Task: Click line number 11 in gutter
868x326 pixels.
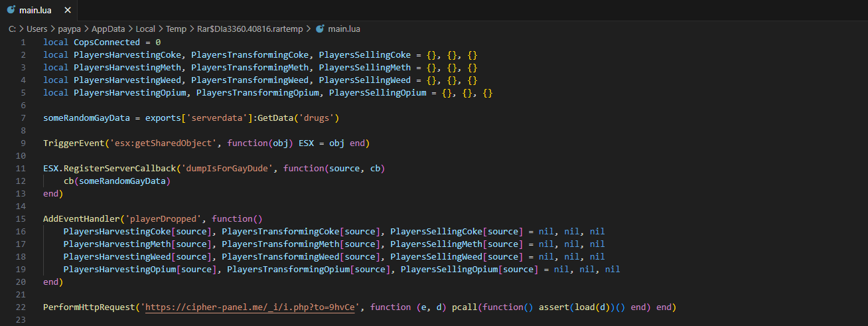Action: point(22,169)
